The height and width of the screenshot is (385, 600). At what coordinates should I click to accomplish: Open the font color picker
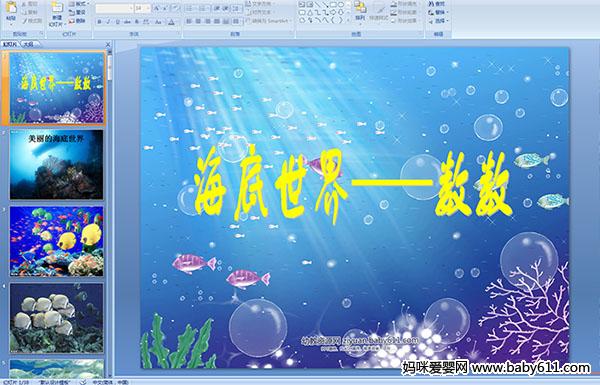pyautogui.click(x=171, y=22)
